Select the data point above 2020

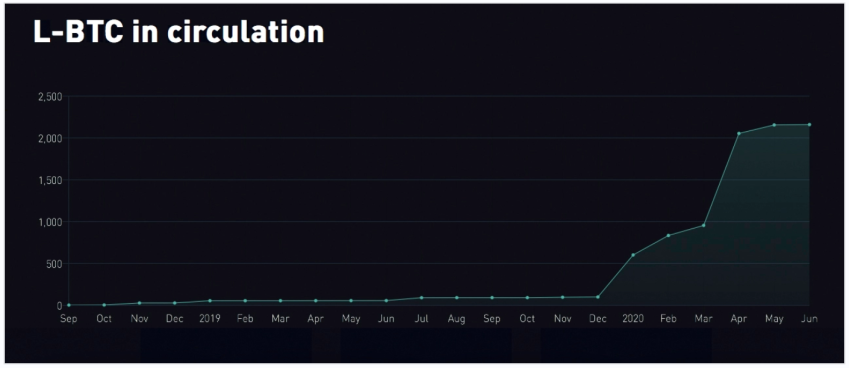tap(633, 255)
